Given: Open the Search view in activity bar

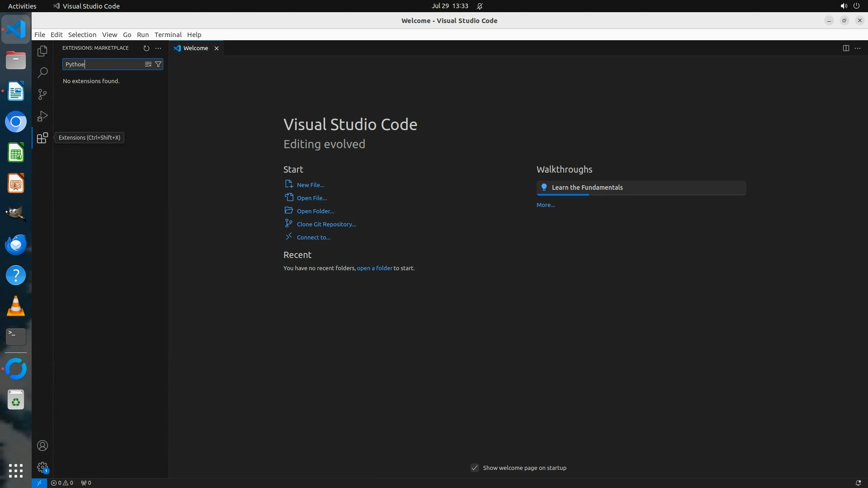Looking at the screenshot, I should [42, 73].
